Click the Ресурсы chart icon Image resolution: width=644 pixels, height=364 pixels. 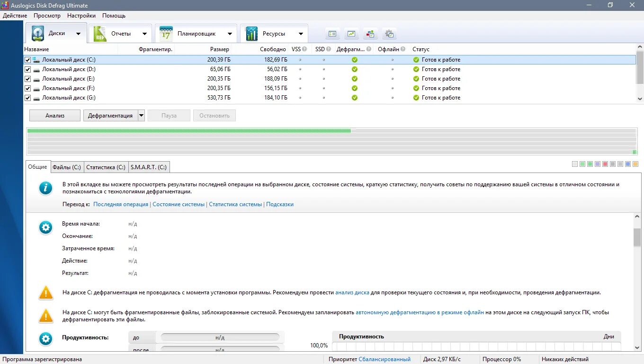(251, 34)
